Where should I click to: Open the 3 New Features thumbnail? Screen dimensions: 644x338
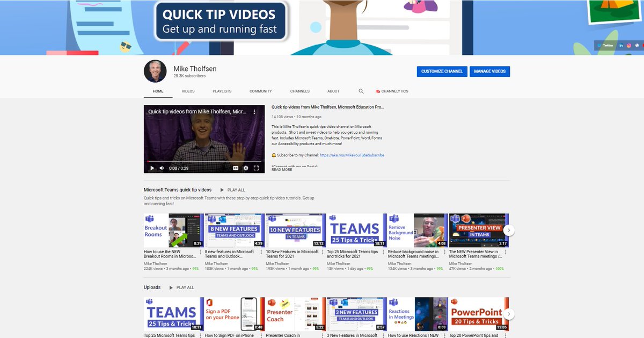point(357,314)
